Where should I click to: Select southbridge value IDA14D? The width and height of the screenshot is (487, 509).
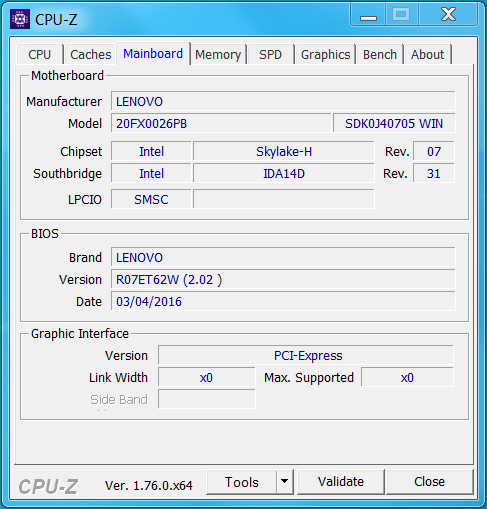pos(284,174)
